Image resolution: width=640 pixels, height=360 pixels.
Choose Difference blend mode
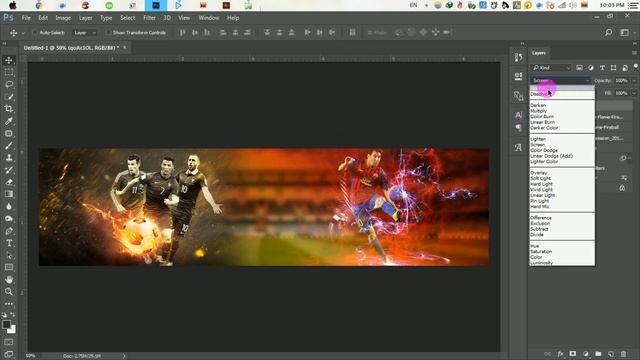coord(541,218)
